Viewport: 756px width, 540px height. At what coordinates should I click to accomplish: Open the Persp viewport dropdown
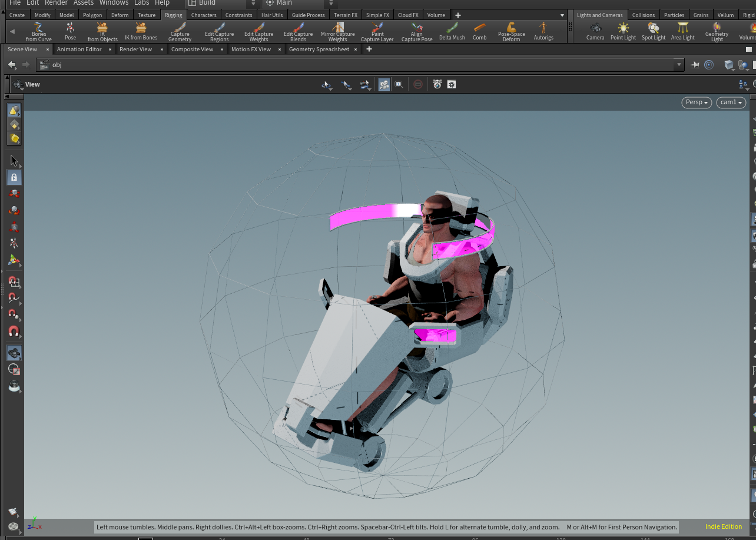697,102
